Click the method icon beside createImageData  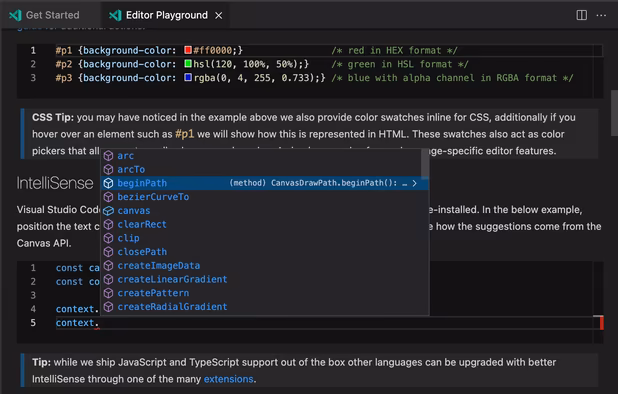pos(108,266)
